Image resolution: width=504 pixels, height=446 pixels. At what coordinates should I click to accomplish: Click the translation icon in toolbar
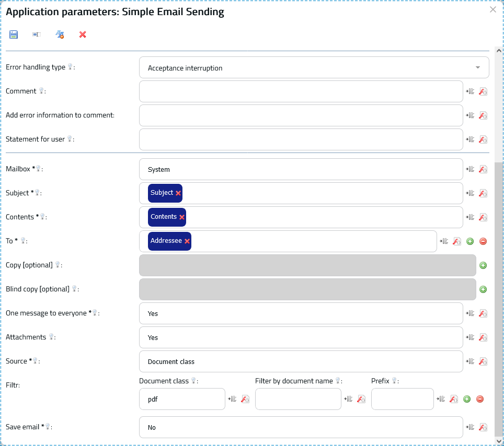(x=60, y=34)
